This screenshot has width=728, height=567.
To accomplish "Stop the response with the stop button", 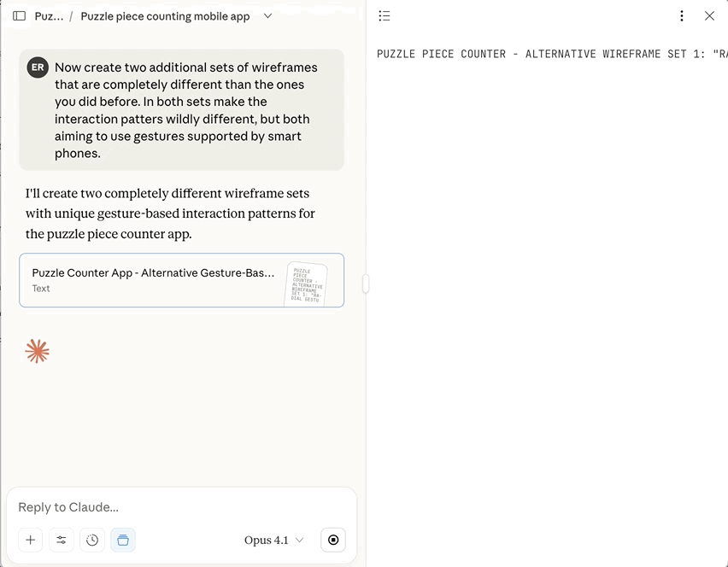I will (333, 540).
